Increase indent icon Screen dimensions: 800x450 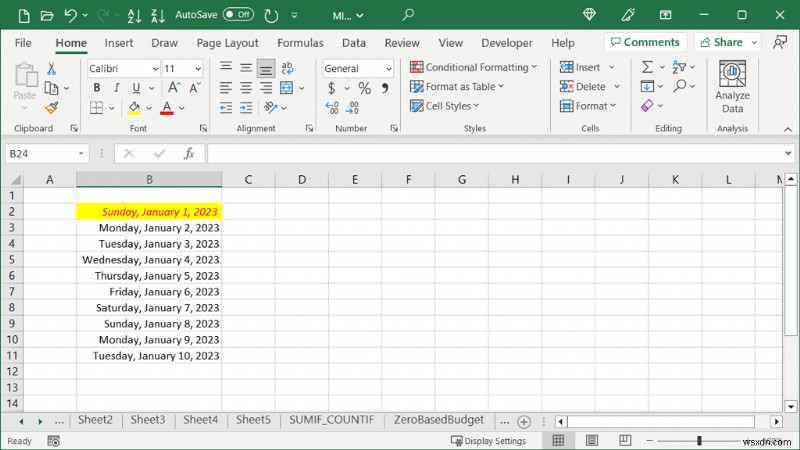[246, 108]
